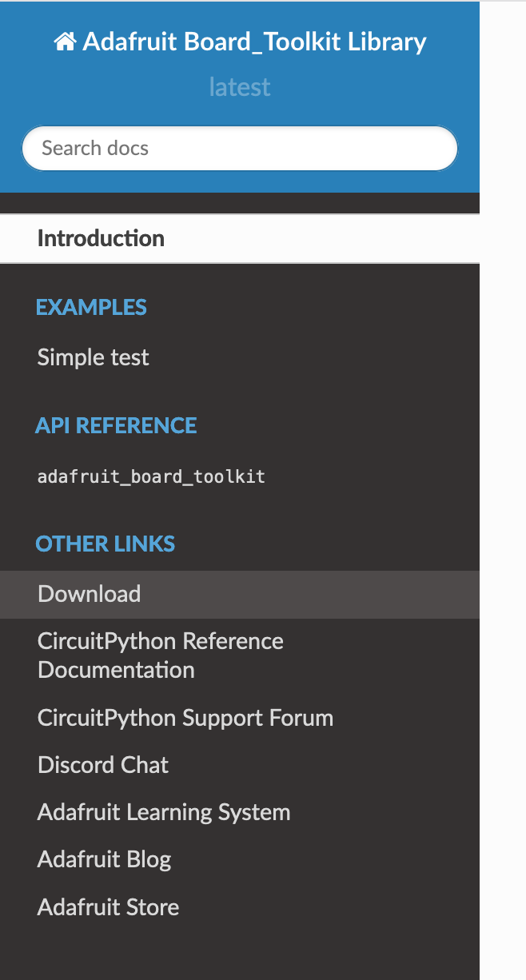Click the 'latest' version label

click(239, 86)
